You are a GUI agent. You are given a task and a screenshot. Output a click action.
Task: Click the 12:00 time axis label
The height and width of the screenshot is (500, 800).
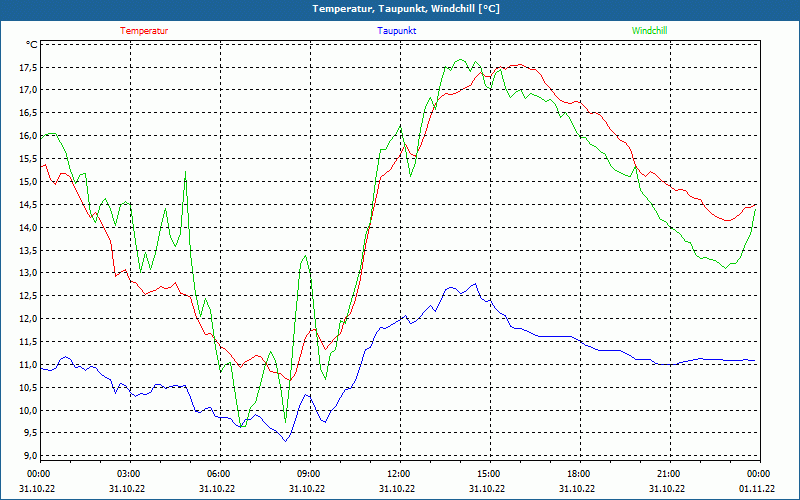[x=398, y=474]
